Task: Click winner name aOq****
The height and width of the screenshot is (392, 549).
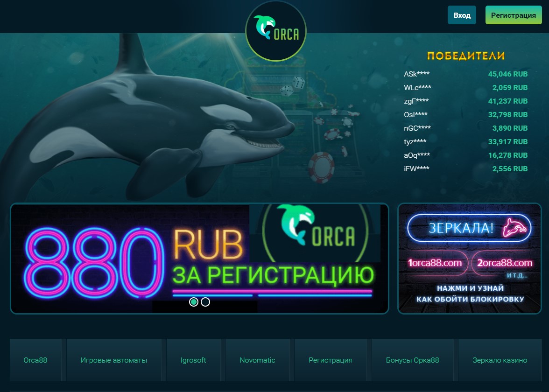Action: point(417,155)
